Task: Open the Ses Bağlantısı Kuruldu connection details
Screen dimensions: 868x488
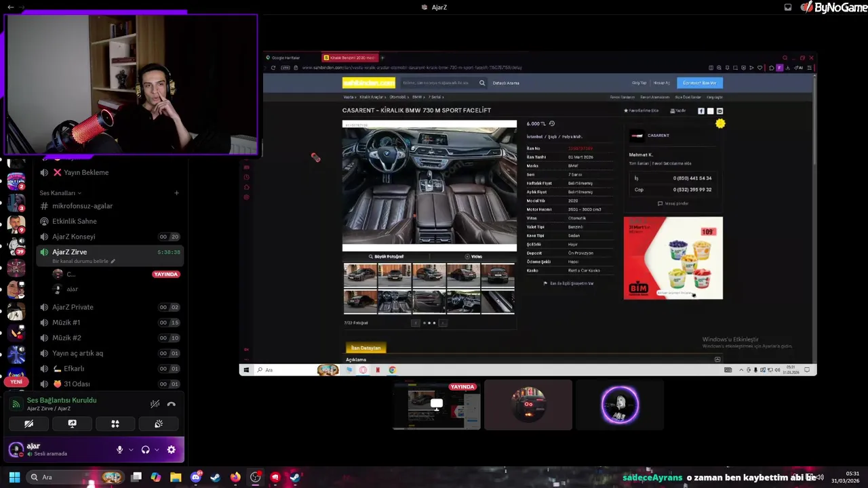Action: point(61,401)
